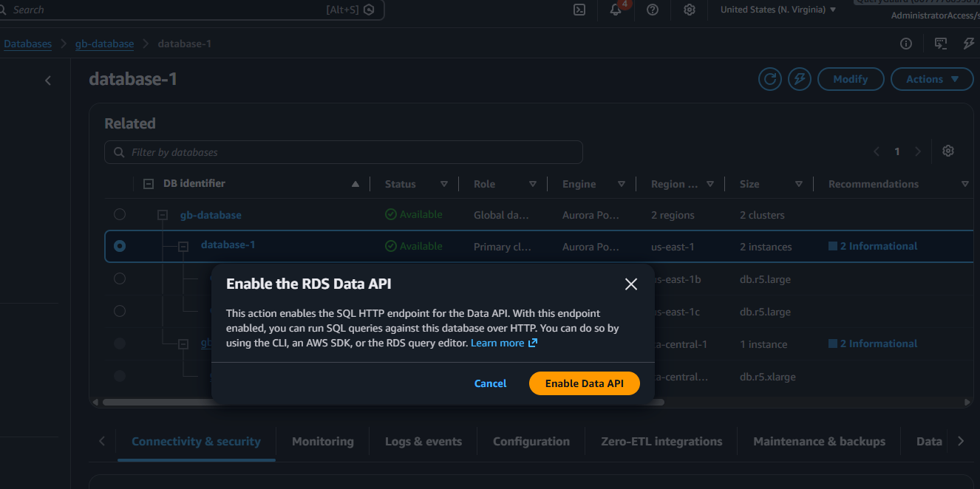
Task: Switch to the Monitoring tab
Action: coord(323,442)
